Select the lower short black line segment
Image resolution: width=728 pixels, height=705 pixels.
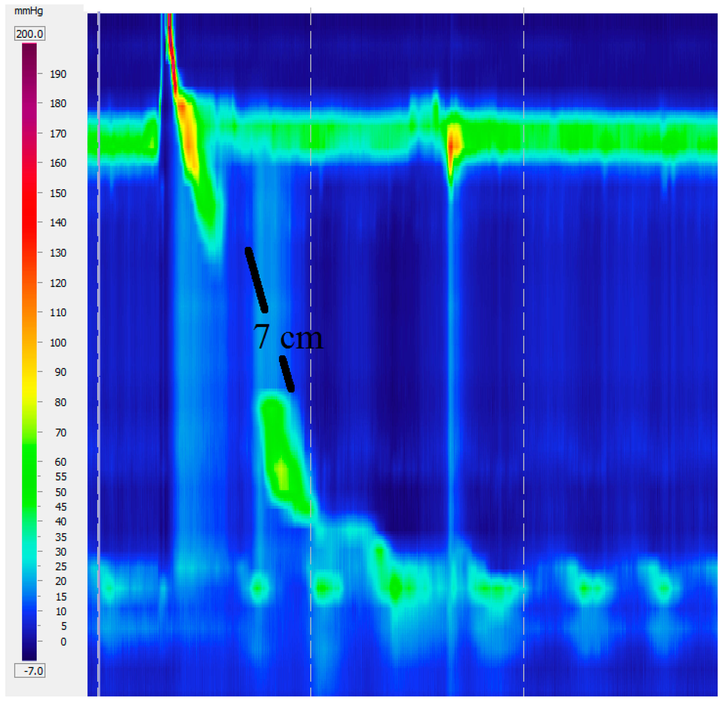[287, 374]
